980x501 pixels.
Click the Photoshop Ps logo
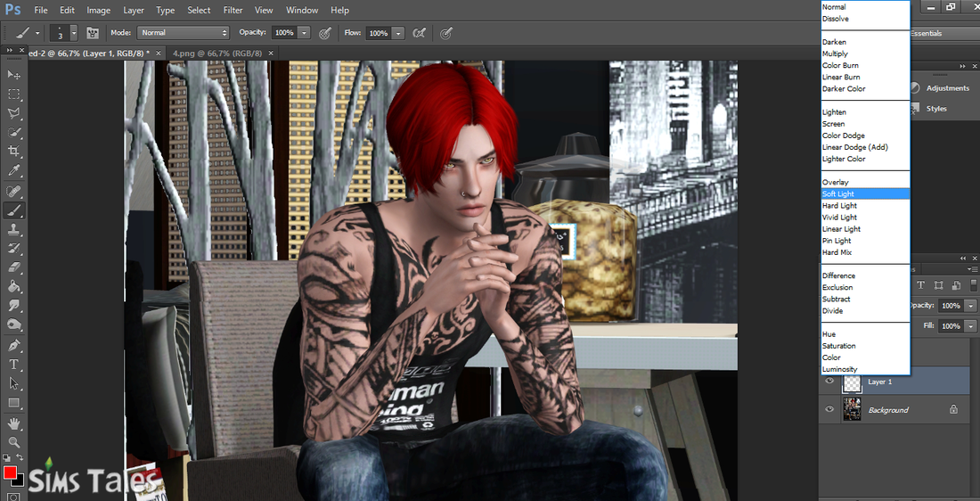click(13, 10)
